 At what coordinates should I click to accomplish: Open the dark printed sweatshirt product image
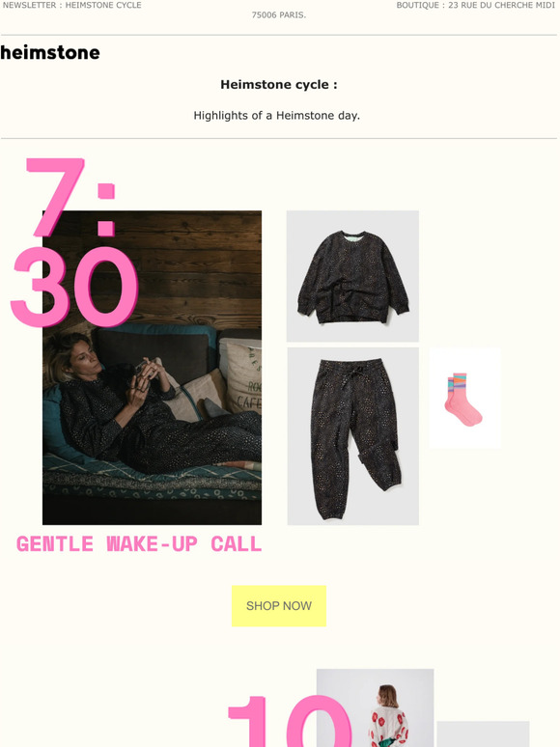(x=352, y=276)
